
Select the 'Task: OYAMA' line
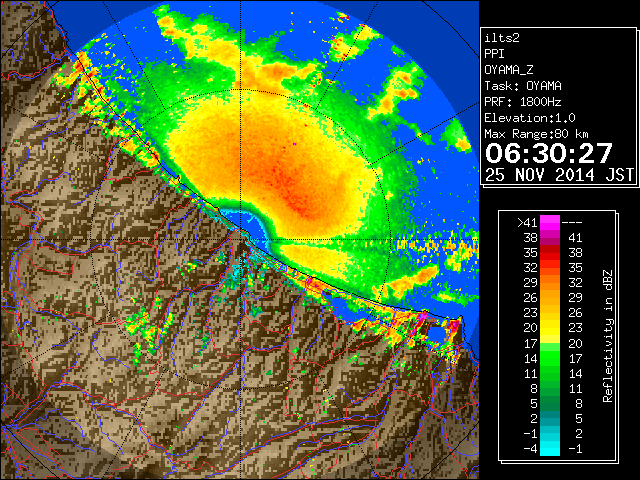(523, 86)
